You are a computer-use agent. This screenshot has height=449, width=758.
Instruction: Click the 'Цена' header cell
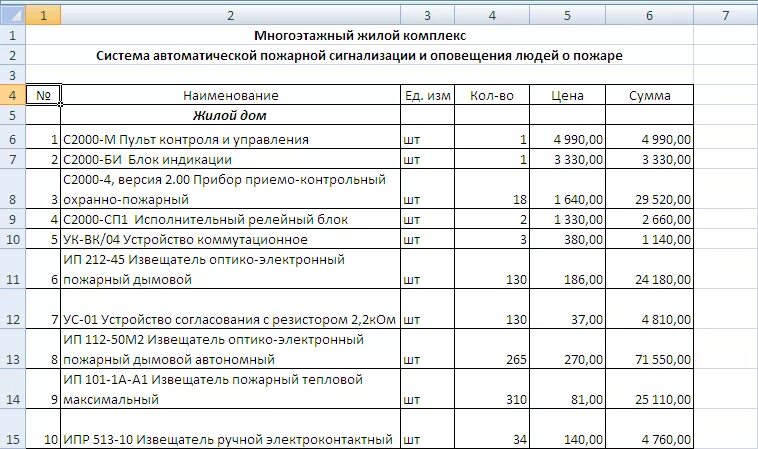(568, 95)
